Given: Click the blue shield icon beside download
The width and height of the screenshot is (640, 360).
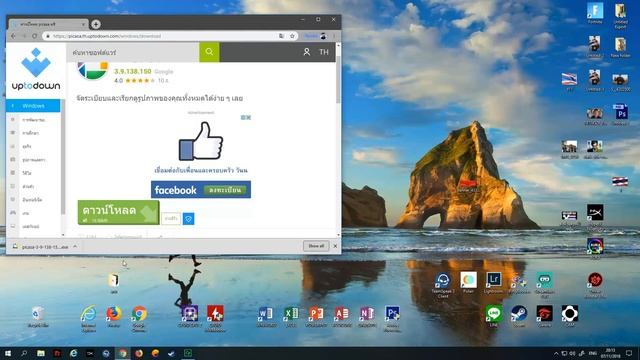Looking at the screenshot, I should 189,219.
